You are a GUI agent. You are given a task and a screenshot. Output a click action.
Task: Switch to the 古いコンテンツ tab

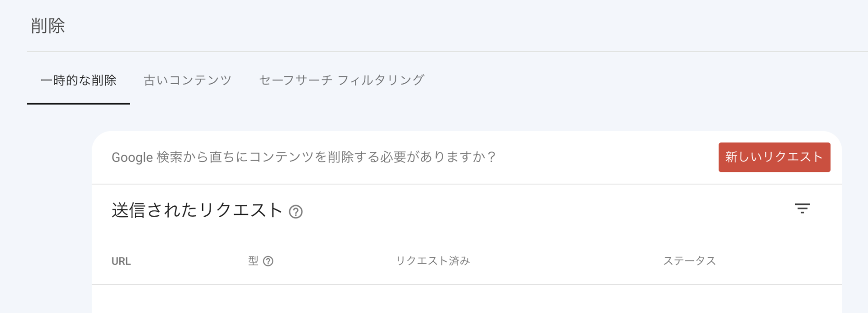[187, 80]
